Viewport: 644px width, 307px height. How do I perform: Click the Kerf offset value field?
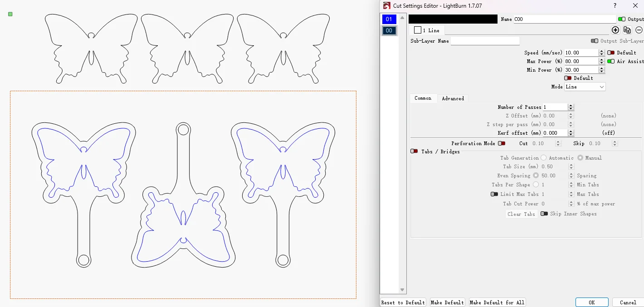pyautogui.click(x=555, y=133)
